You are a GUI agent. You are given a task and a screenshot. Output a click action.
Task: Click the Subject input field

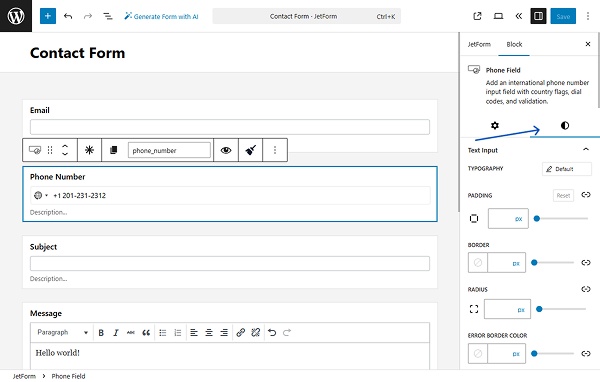(x=230, y=263)
